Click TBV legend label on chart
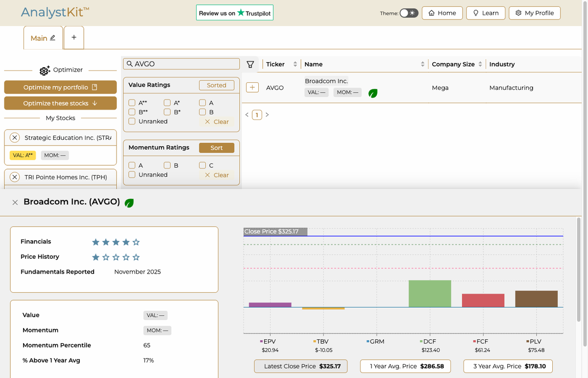Image resolution: width=588 pixels, height=378 pixels. coord(321,341)
